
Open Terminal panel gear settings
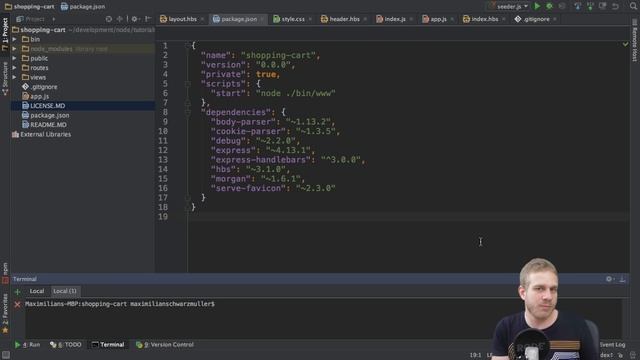point(609,279)
